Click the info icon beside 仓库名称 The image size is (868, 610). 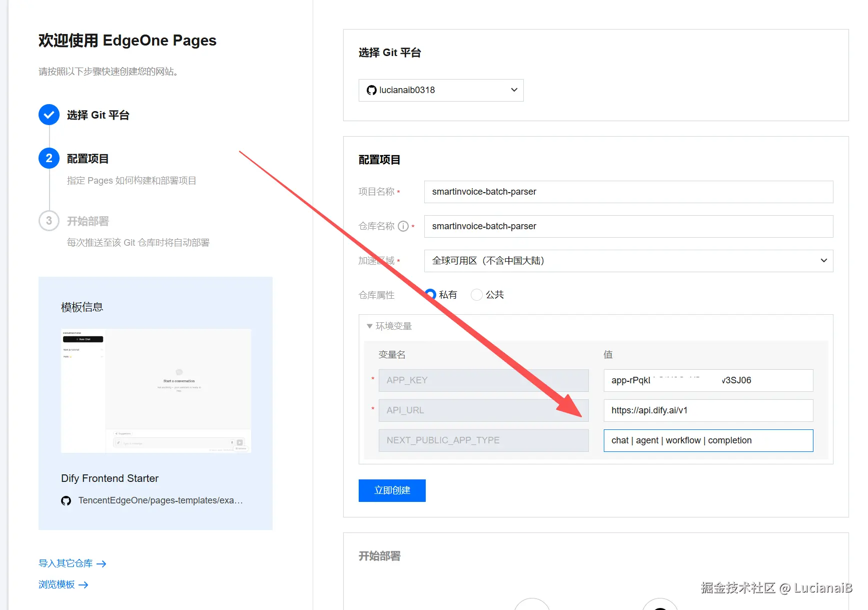(403, 226)
